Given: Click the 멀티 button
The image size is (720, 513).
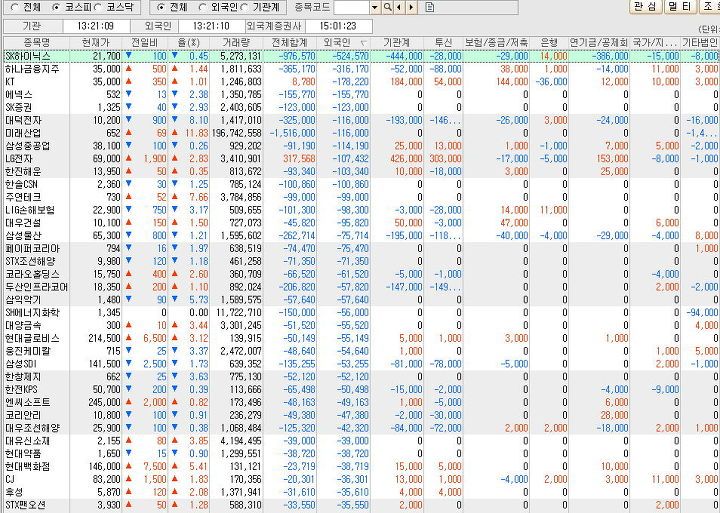Looking at the screenshot, I should pyautogui.click(x=680, y=6).
